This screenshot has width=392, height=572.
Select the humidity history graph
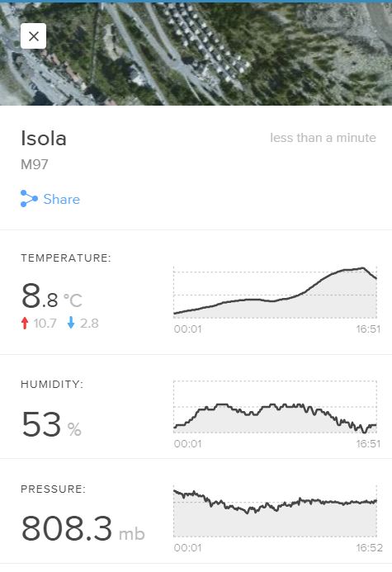coord(276,407)
